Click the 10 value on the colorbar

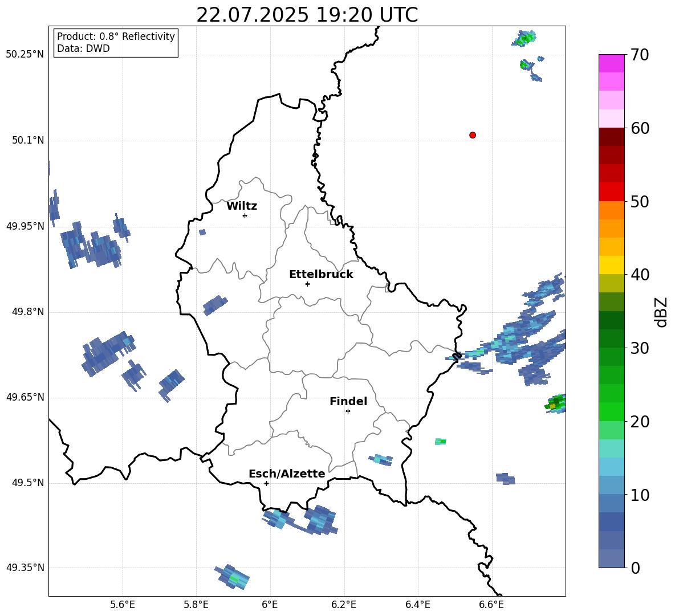[640, 495]
